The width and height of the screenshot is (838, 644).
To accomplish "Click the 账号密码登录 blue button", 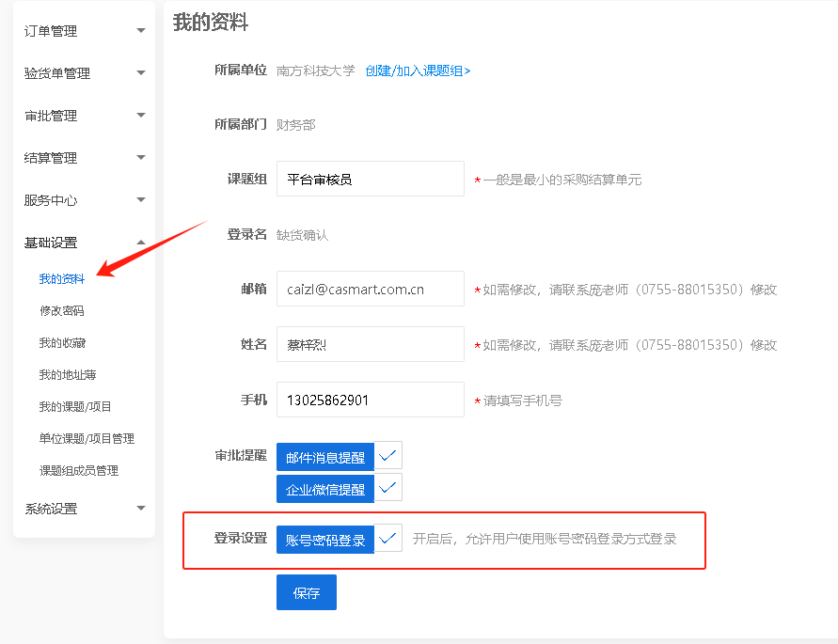I will [325, 540].
